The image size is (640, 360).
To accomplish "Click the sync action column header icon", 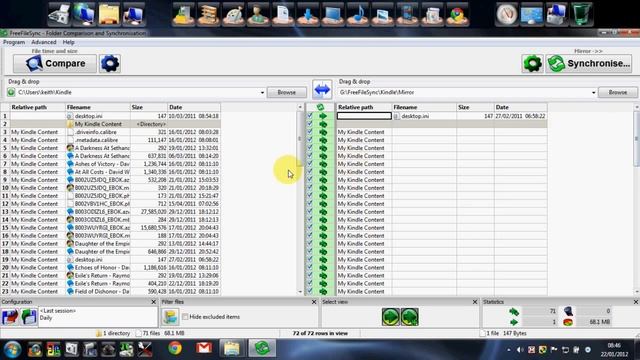I will [320, 107].
